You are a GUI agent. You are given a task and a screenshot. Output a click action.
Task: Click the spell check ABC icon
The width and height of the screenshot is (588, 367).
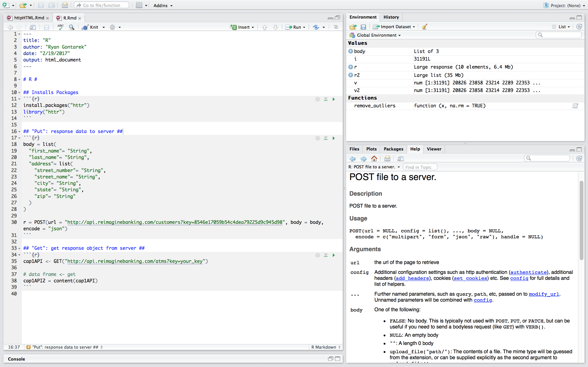pyautogui.click(x=60, y=27)
